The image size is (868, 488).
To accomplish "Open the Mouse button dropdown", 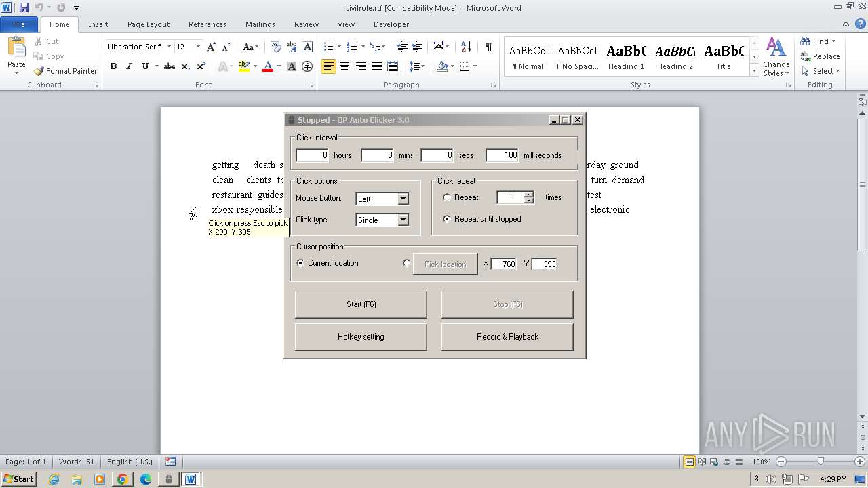I will [403, 199].
